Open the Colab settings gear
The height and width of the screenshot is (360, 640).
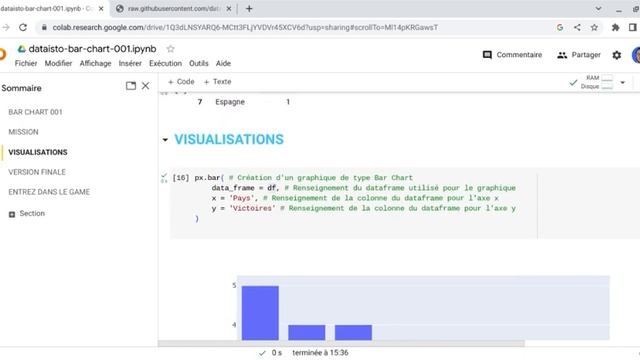[x=617, y=55]
